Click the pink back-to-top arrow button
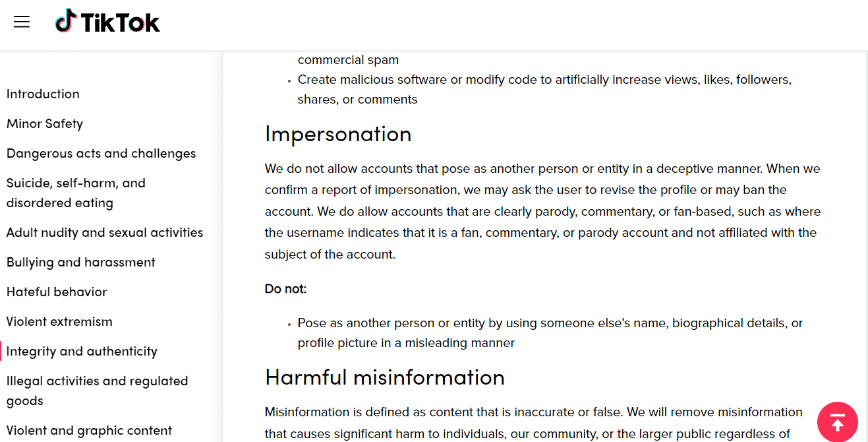Viewport: 868px width, 442px height. [837, 422]
